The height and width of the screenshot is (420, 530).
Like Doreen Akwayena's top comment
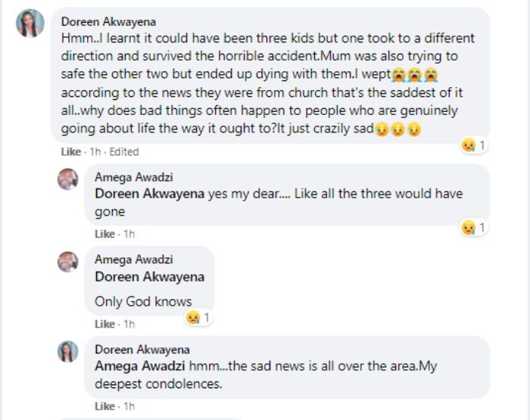click(71, 151)
